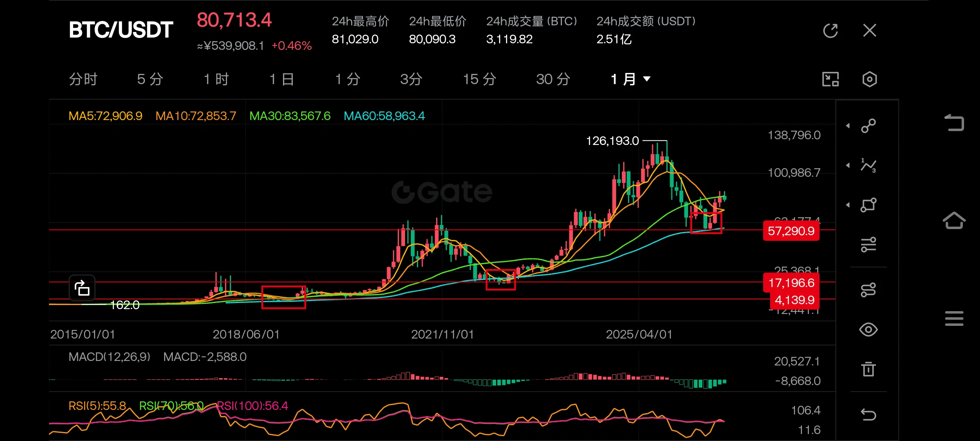
Task: Tap the refresh chart icon
Action: (830, 30)
